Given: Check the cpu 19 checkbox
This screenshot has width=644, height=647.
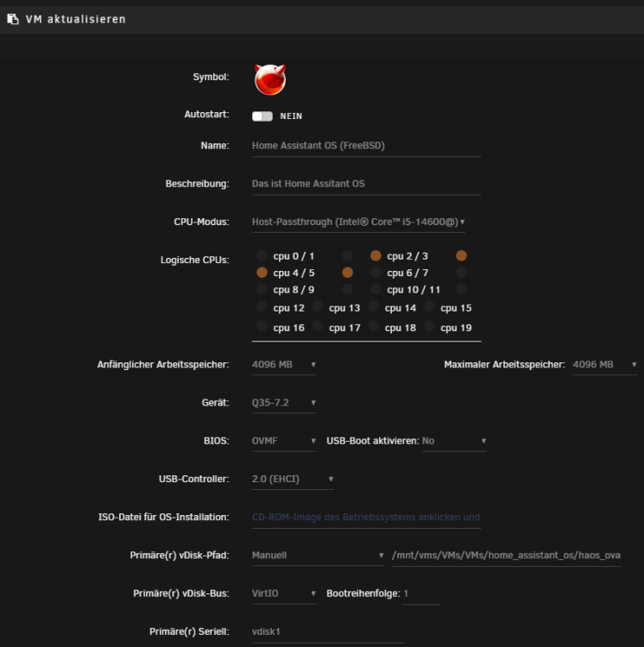Looking at the screenshot, I should point(429,326).
